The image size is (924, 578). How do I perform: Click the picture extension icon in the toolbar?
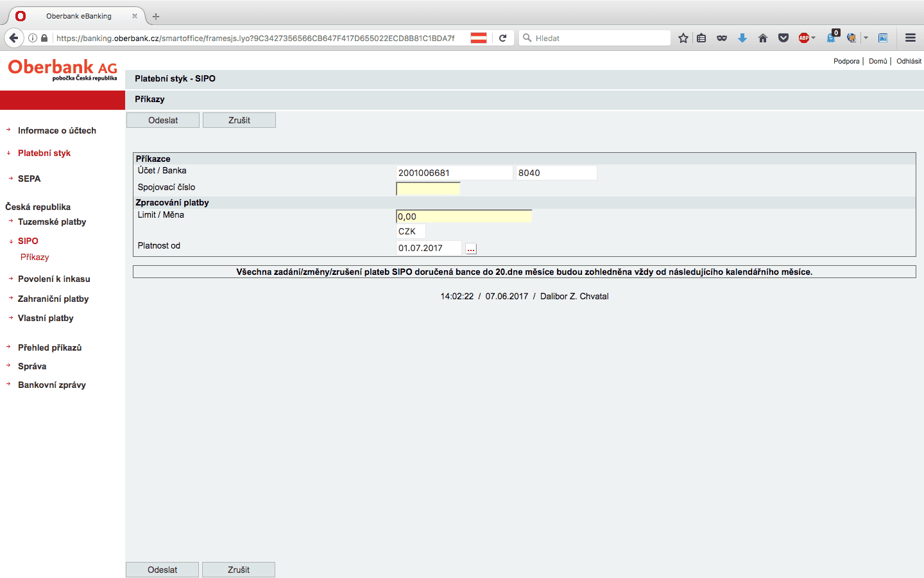[x=883, y=38]
